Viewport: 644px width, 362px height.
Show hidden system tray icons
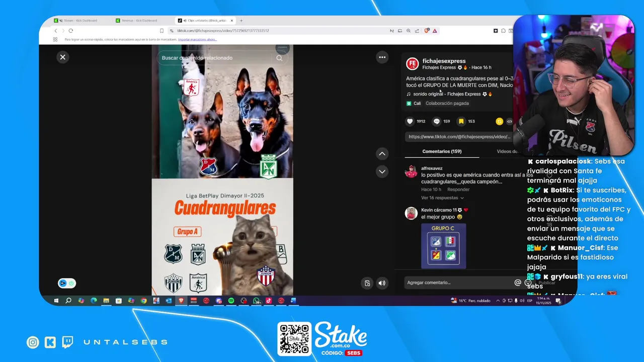(x=498, y=301)
